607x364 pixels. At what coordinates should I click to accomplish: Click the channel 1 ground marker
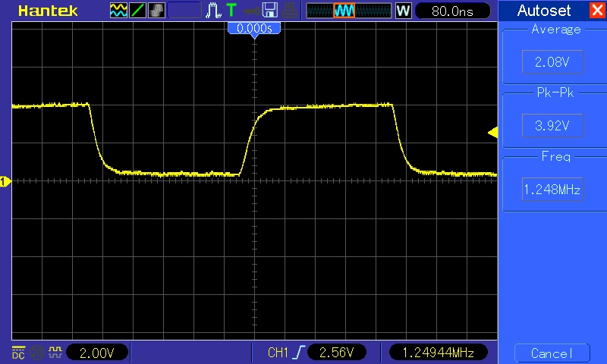(x=5, y=181)
